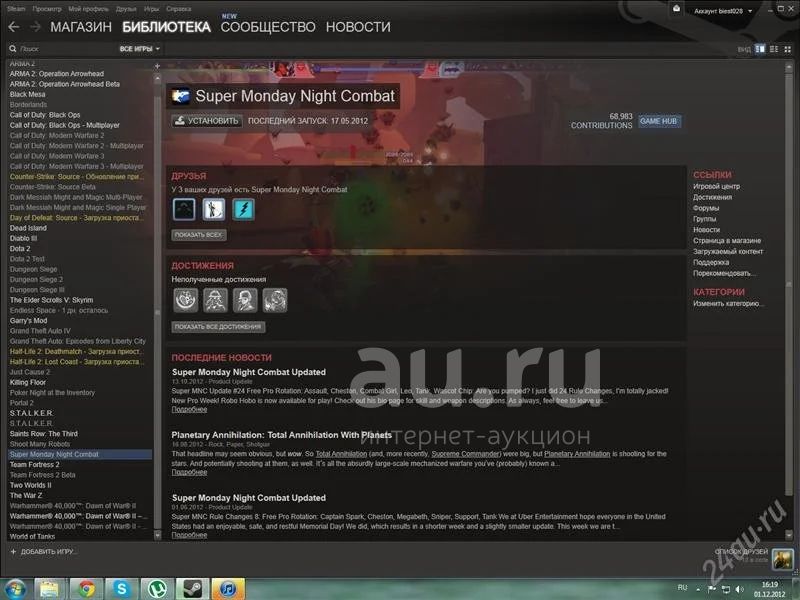This screenshot has width=800, height=600.
Task: Go to the МАГАЗИН tab
Action: pyautogui.click(x=81, y=27)
